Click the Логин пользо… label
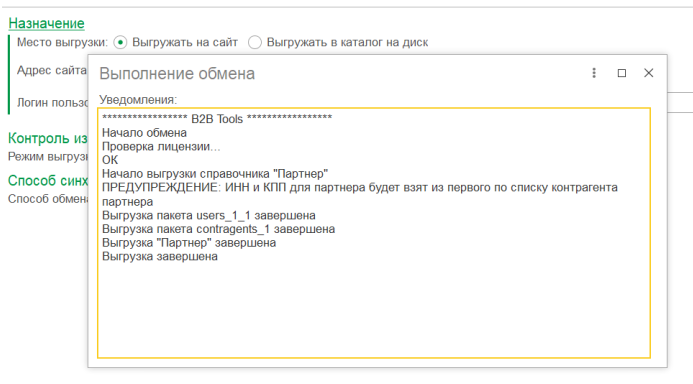 click(53, 103)
